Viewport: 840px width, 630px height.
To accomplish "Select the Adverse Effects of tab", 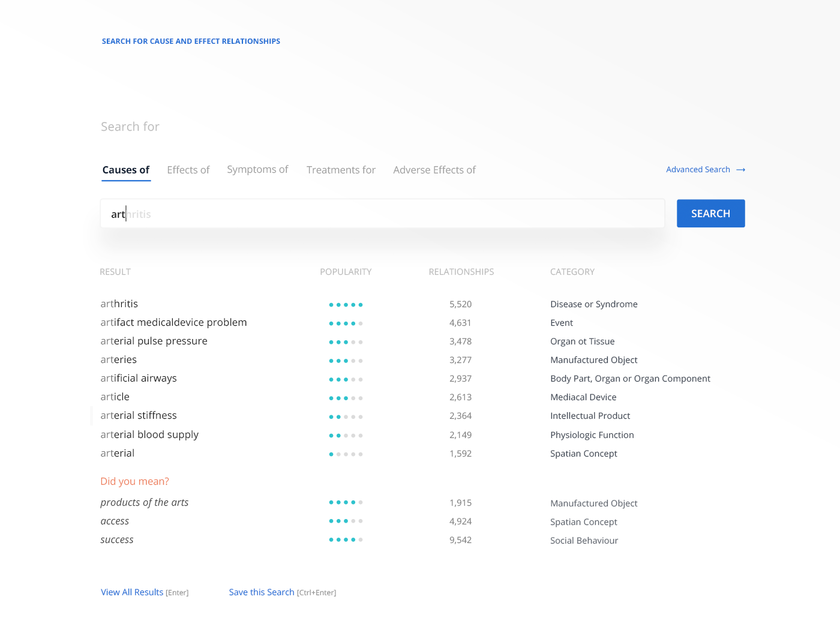I will tap(434, 170).
